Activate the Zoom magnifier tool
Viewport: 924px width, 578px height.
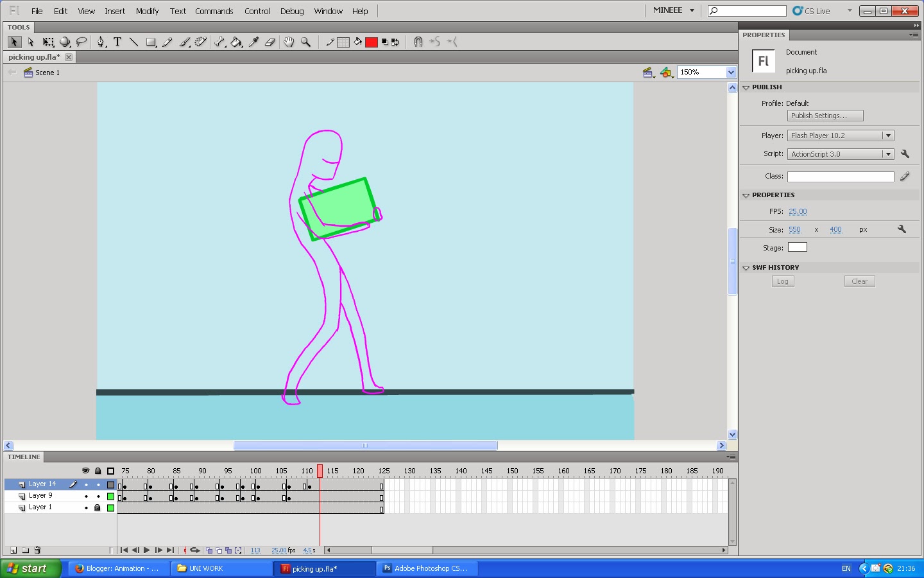[306, 42]
